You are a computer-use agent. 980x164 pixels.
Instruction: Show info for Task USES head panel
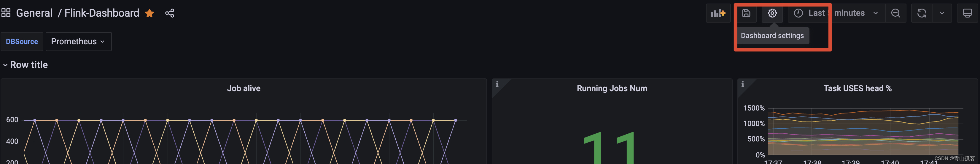(x=742, y=84)
